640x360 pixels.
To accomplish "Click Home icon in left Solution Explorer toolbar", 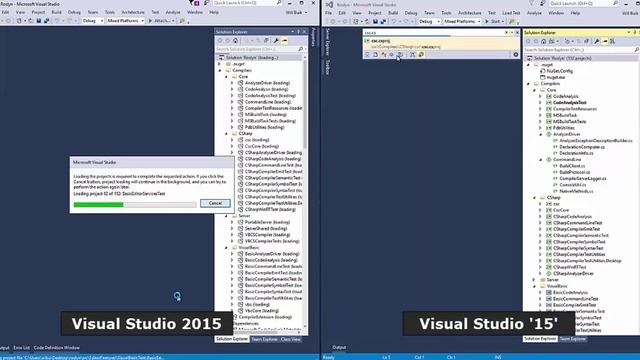I will pyautogui.click(x=236, y=40).
